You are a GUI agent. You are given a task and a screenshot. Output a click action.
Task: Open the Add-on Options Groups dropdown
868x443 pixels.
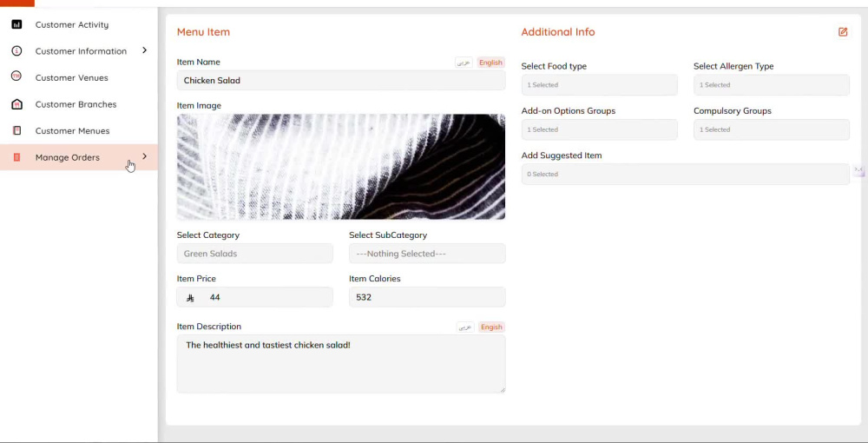click(x=599, y=129)
